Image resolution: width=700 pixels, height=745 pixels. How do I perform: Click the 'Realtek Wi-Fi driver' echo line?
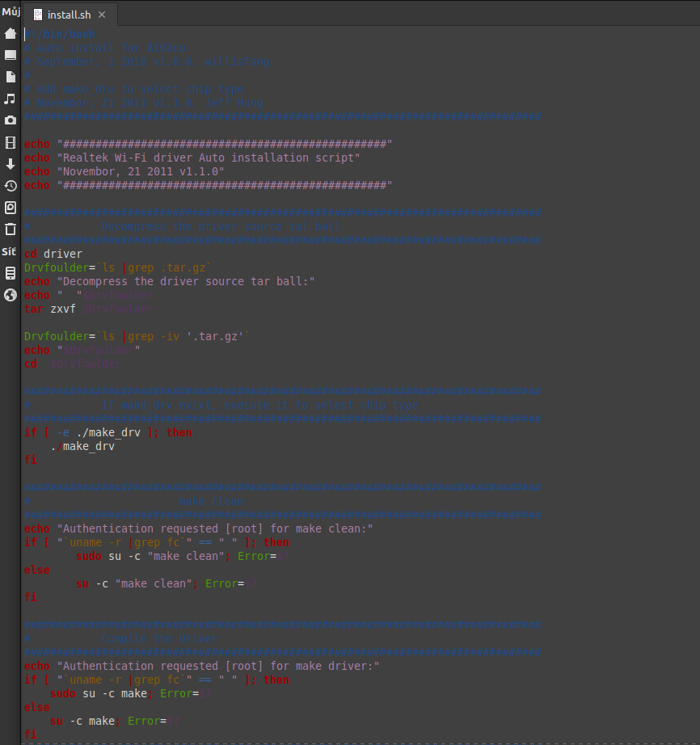tap(208, 158)
